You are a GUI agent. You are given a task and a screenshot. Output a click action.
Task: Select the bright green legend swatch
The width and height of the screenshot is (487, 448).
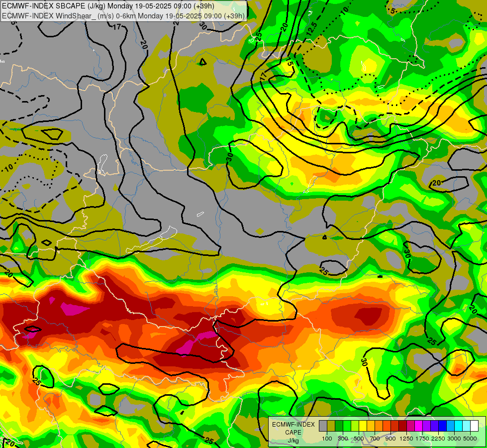[347, 426]
